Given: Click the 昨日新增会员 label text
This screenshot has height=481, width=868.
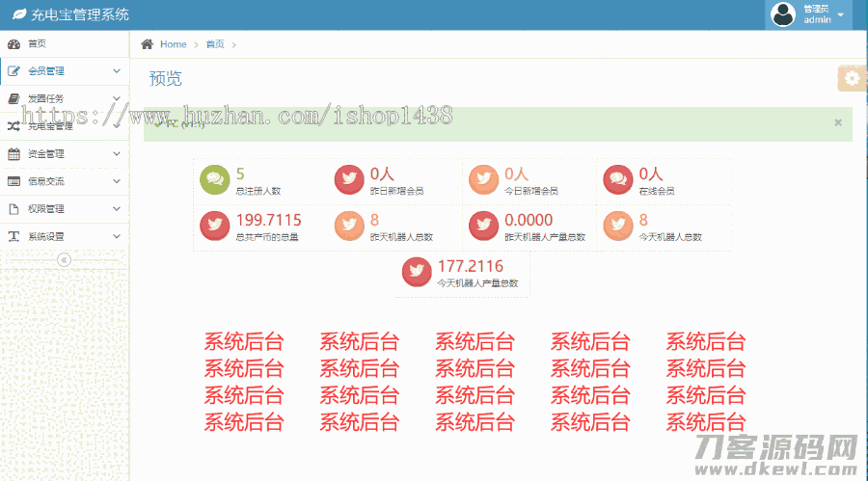Looking at the screenshot, I should click(397, 191).
